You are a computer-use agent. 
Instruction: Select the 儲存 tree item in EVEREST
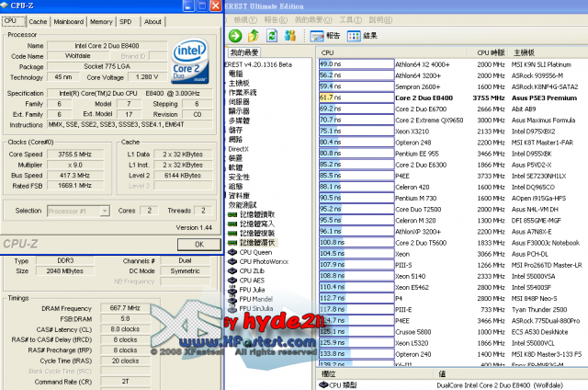click(x=236, y=130)
